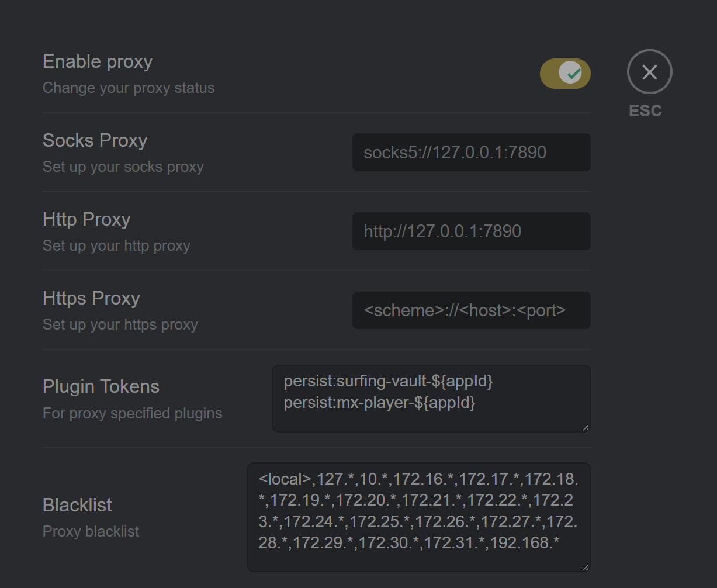Click the Plugin Tokens heading
Viewport: 717px width, 588px height.
101,386
